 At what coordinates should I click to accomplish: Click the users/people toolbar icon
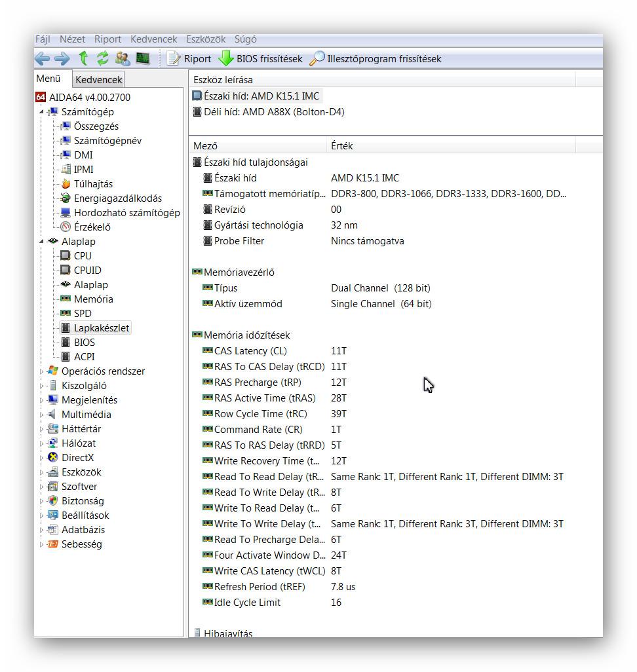[123, 58]
